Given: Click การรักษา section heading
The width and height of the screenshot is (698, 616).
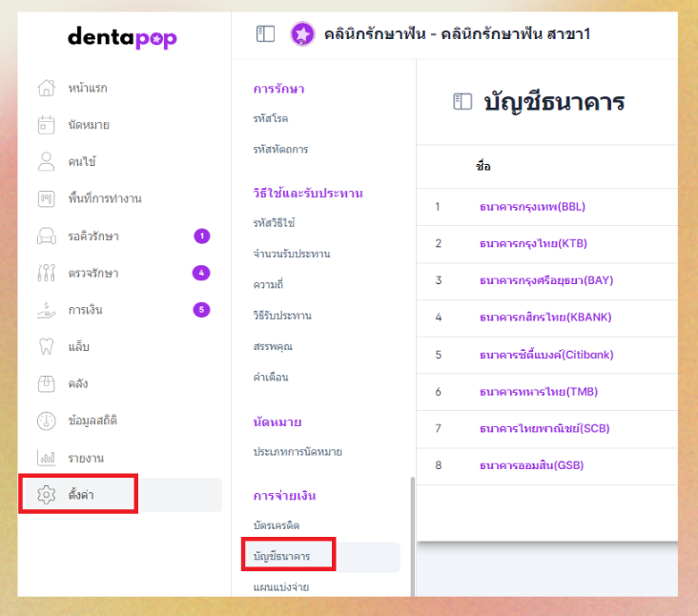Looking at the screenshot, I should pos(278,89).
